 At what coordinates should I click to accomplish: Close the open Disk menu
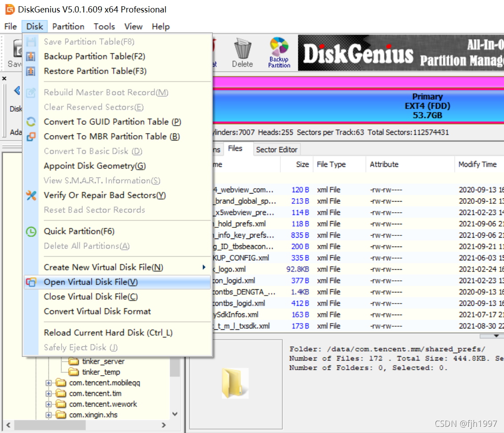(x=35, y=26)
